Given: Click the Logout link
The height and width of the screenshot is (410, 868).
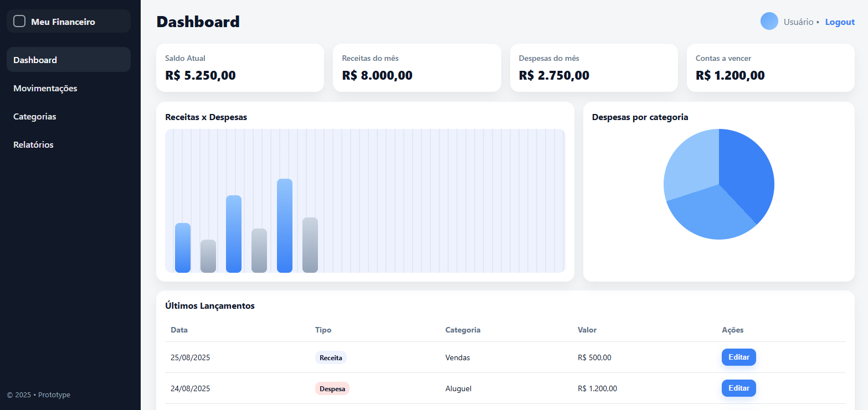Looking at the screenshot, I should pos(840,22).
